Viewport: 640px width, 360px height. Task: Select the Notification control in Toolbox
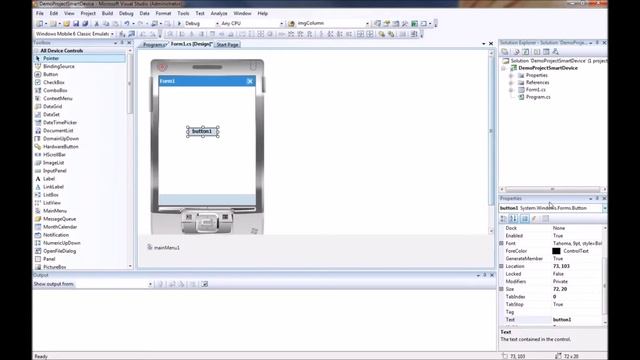(56, 235)
